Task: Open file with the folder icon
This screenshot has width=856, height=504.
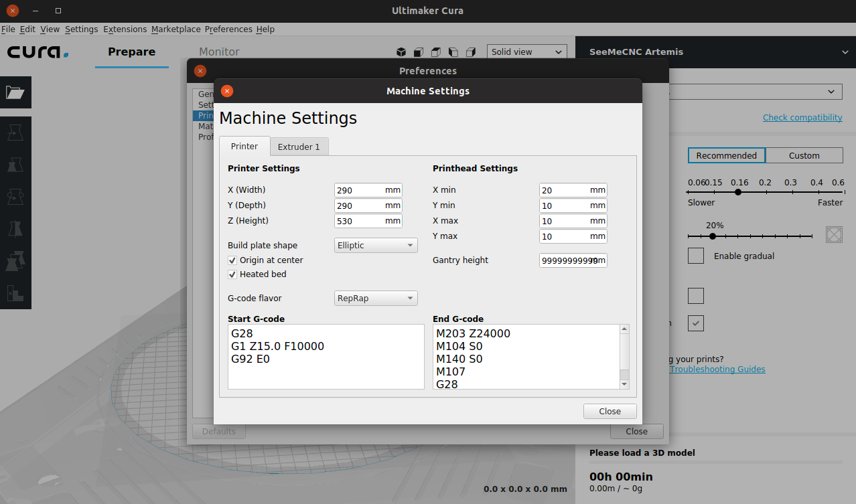Action: pos(15,92)
